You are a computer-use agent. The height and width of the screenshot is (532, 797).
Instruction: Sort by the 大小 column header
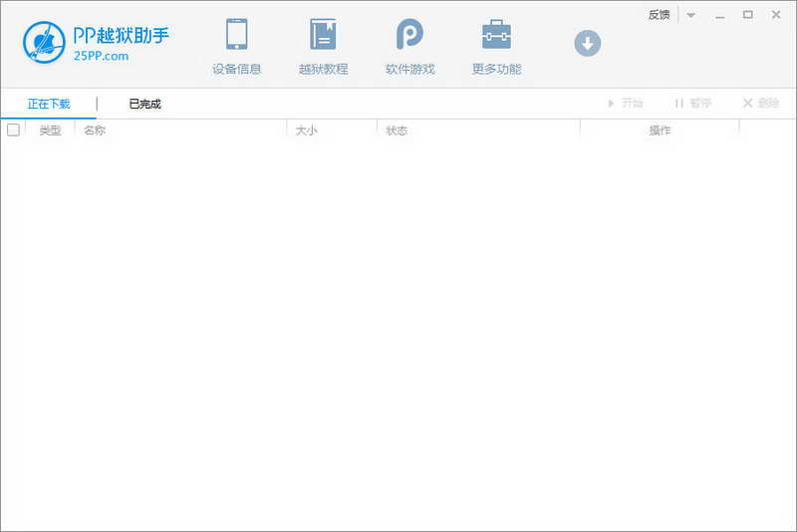tap(307, 131)
